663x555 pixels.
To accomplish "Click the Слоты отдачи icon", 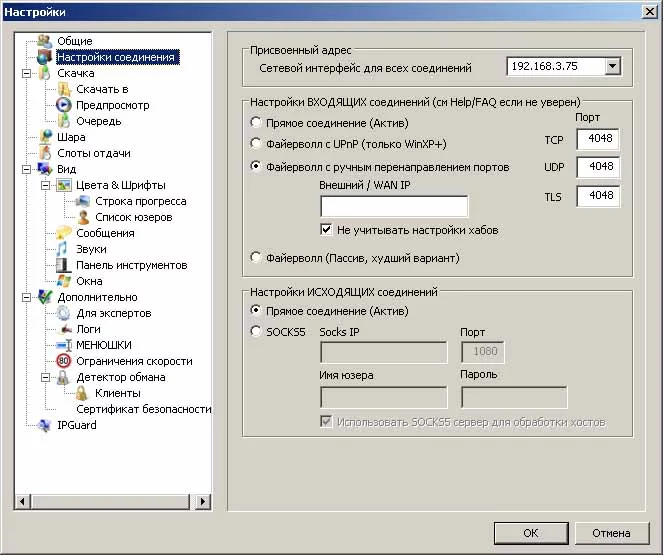I will [x=45, y=153].
